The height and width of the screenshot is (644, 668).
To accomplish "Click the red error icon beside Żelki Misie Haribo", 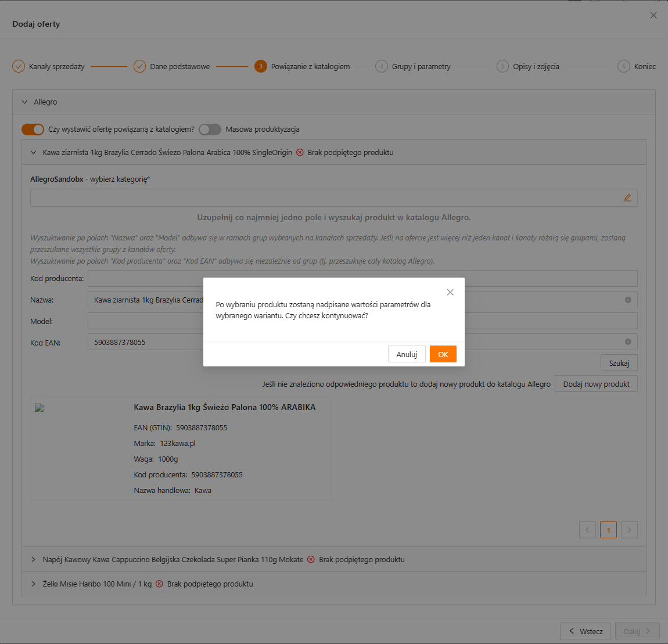I will coord(159,584).
